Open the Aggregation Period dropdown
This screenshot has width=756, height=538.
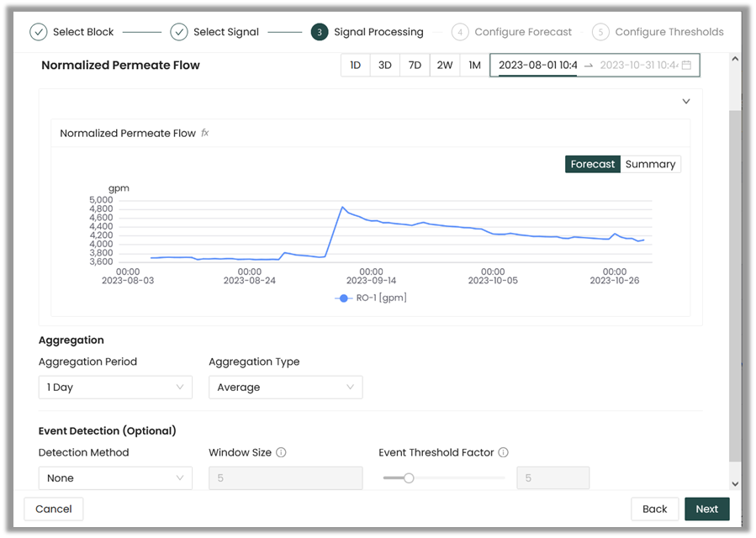click(x=115, y=387)
